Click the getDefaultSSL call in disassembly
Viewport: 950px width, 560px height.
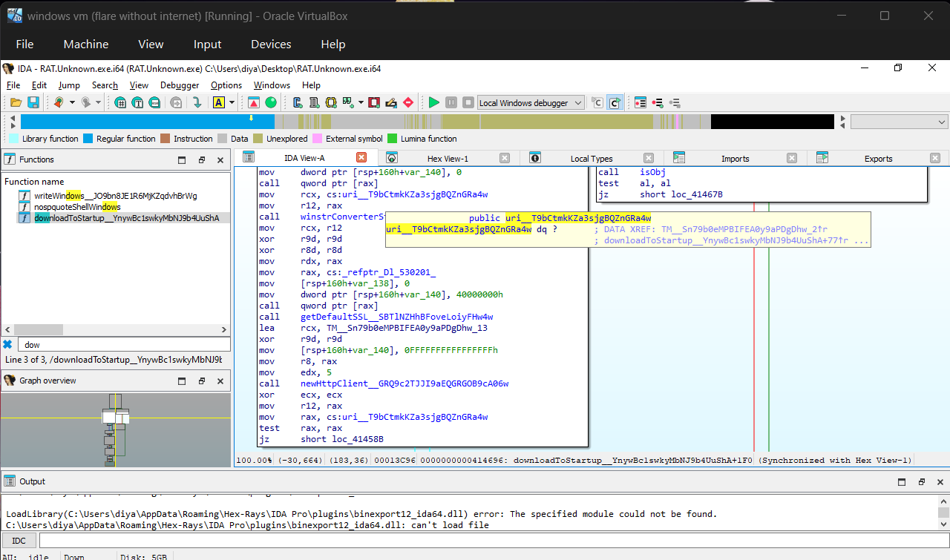coord(396,317)
